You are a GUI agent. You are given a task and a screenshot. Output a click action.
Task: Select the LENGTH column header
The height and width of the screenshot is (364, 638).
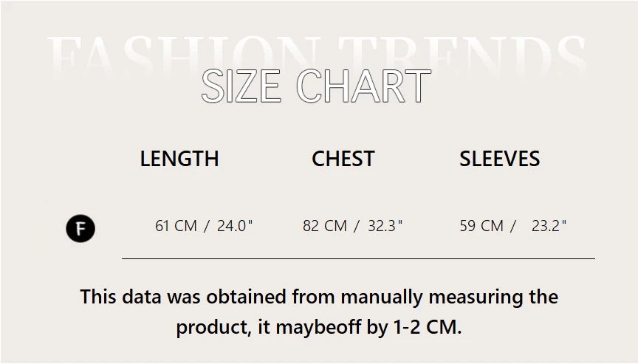tap(179, 159)
